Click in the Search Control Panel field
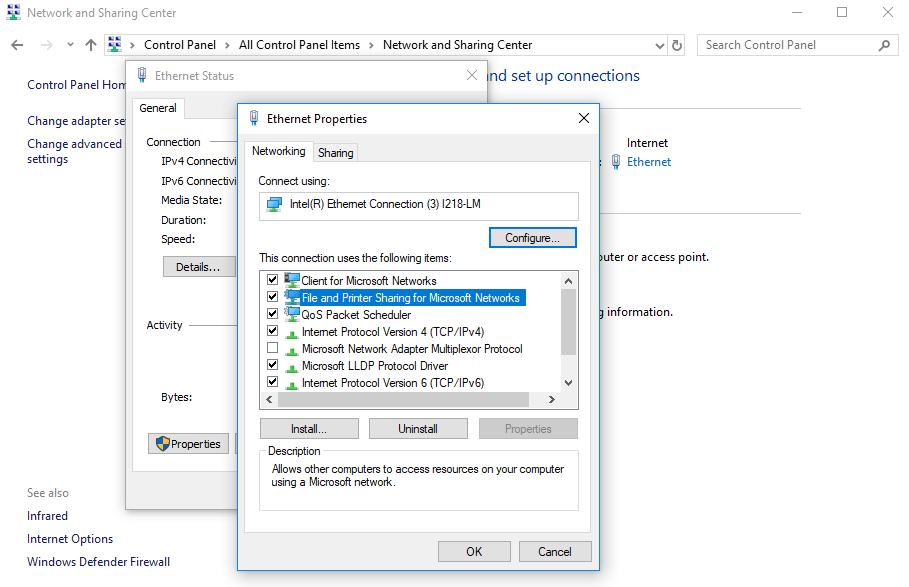 click(x=786, y=45)
